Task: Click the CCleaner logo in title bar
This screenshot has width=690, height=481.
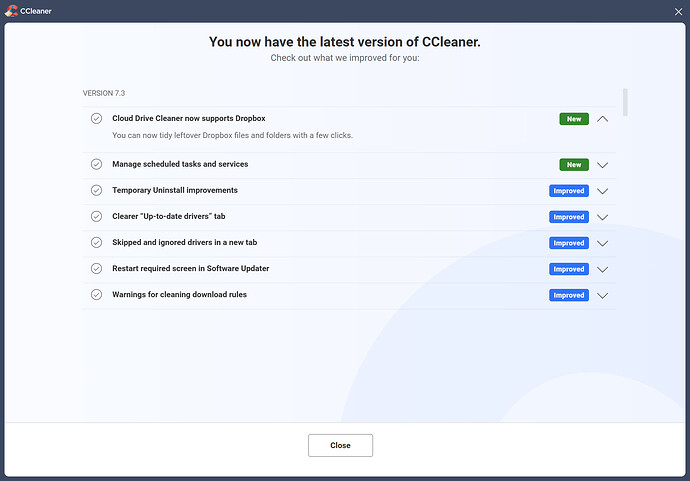Action: tap(12, 11)
